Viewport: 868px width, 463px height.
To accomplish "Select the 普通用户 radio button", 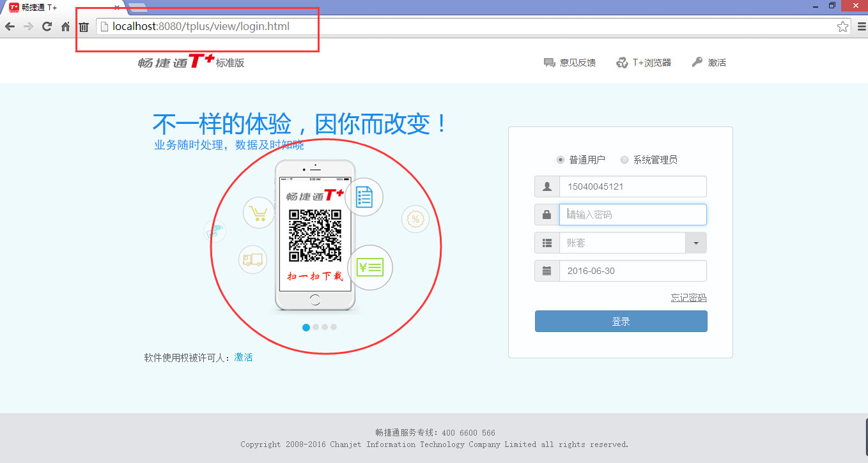I will pyautogui.click(x=561, y=160).
